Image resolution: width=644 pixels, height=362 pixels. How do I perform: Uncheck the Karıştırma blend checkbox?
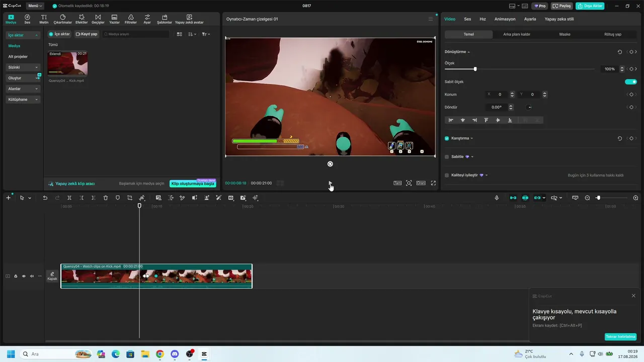coord(447,138)
